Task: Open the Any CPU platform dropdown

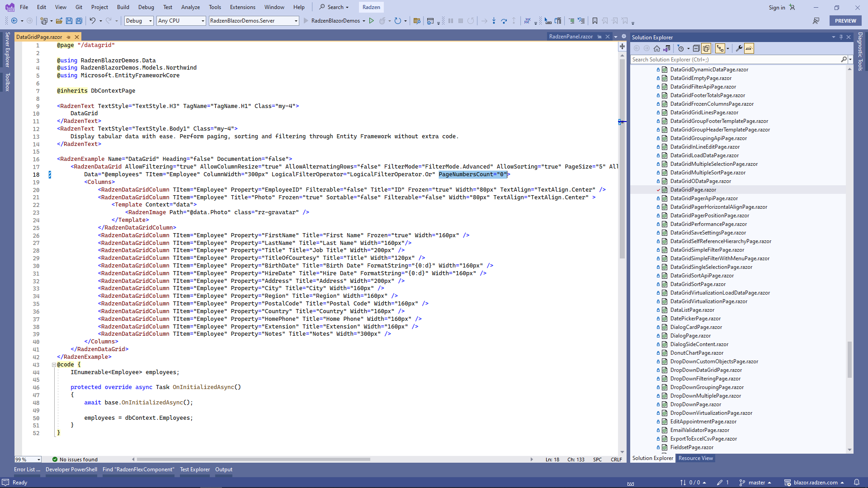Action: pyautogui.click(x=181, y=21)
